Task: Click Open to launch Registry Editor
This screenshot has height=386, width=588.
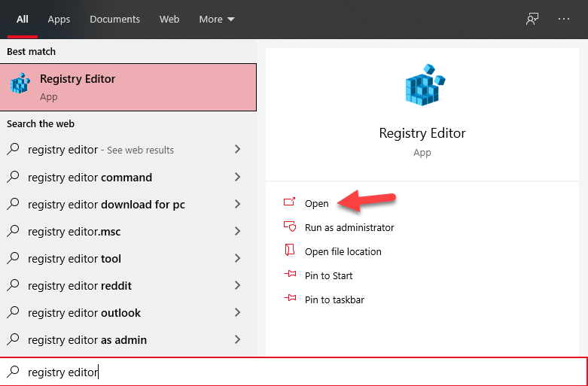Action: pyautogui.click(x=316, y=203)
